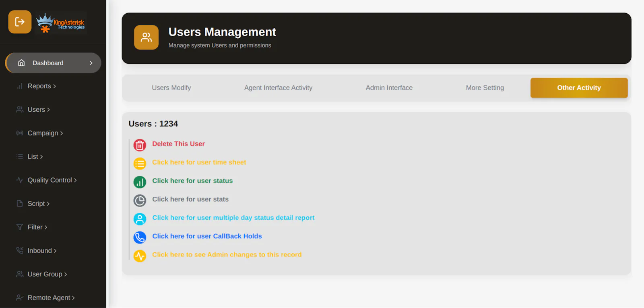Viewport: 644px width, 308px height.
Task: Click the Reports bar chart icon
Action: [20, 86]
